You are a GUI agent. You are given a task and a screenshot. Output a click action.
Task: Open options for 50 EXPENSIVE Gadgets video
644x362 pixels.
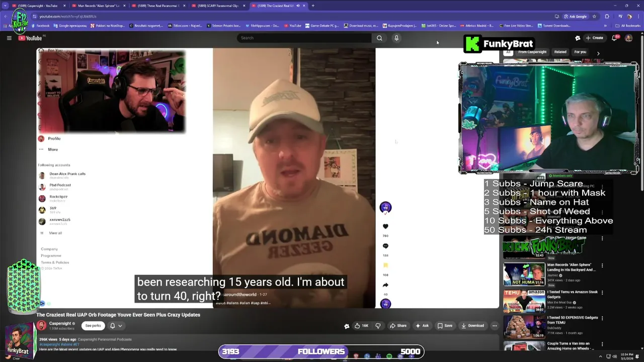point(602,318)
